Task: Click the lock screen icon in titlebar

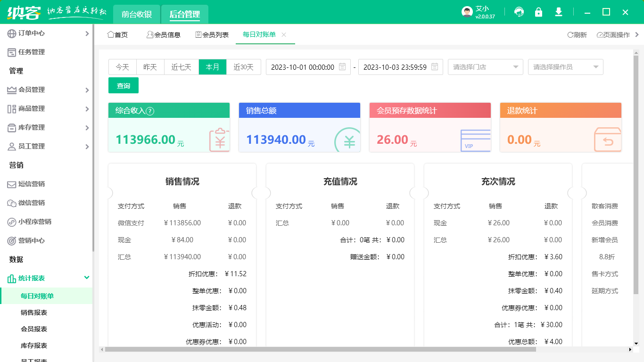Action: [539, 12]
